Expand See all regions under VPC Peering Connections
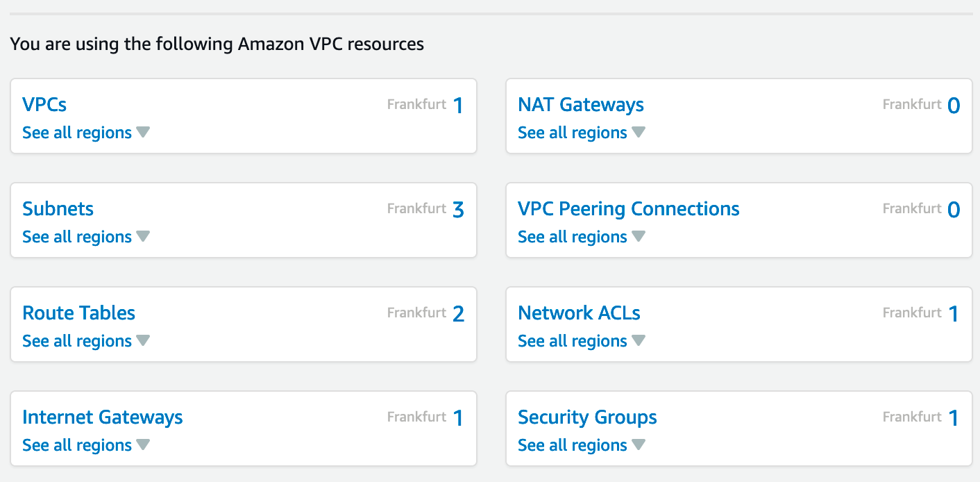 pos(581,237)
